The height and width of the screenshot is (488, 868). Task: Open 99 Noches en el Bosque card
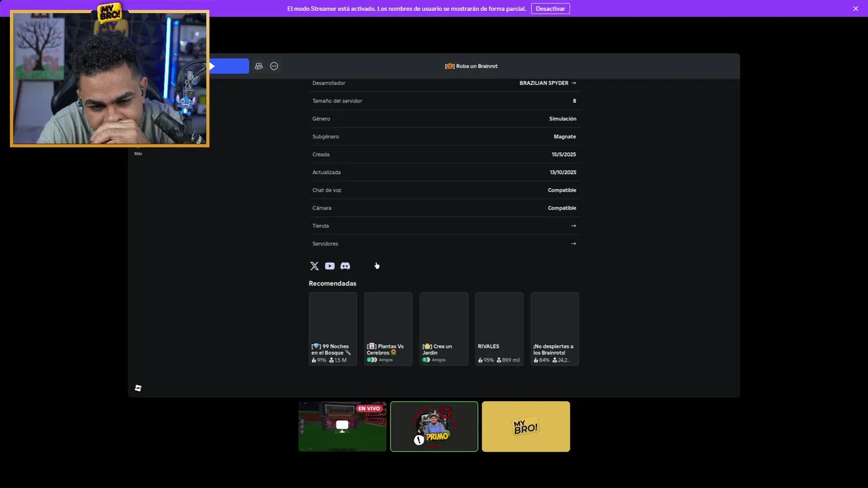pos(333,329)
